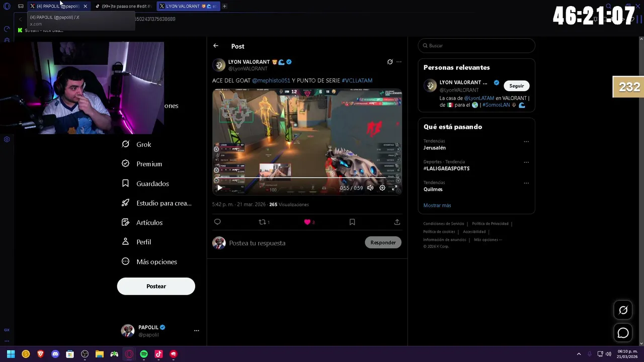Image resolution: width=644 pixels, height=362 pixels.
Task: Open floating messages chat button
Action: tap(623, 333)
